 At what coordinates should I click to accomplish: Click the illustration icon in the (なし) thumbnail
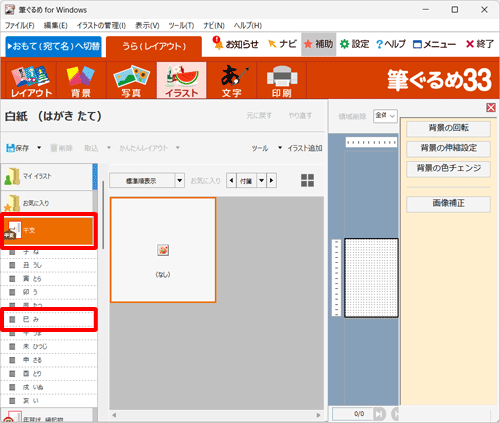click(x=163, y=250)
